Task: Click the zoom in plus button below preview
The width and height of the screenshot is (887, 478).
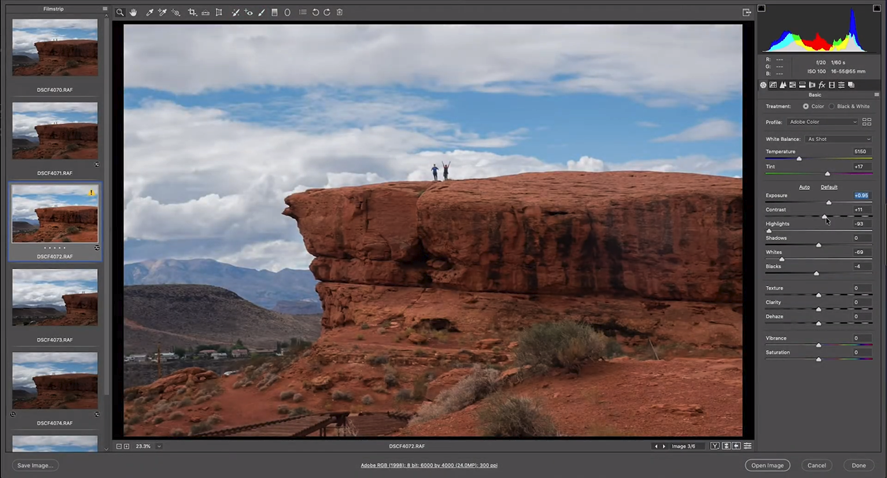Action: (127, 446)
